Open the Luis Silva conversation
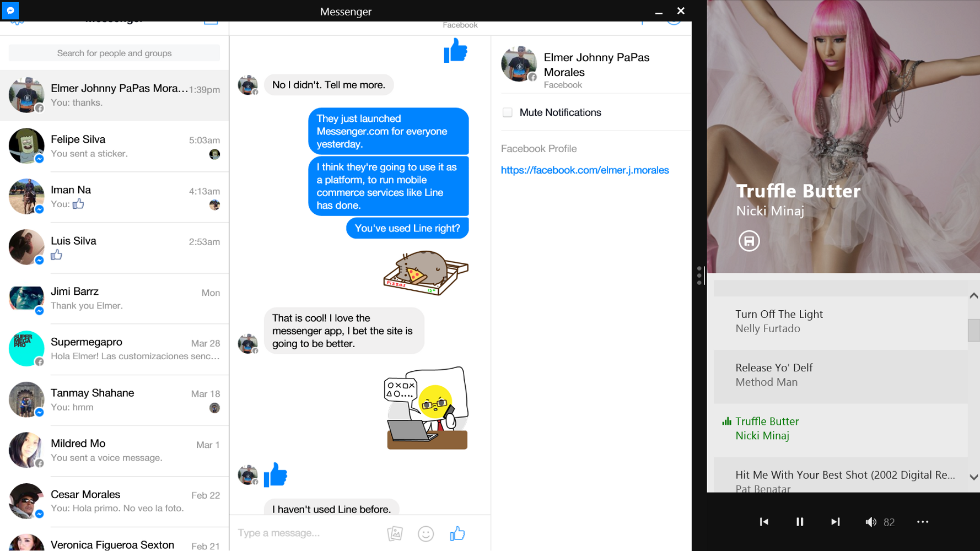 [x=114, y=247]
